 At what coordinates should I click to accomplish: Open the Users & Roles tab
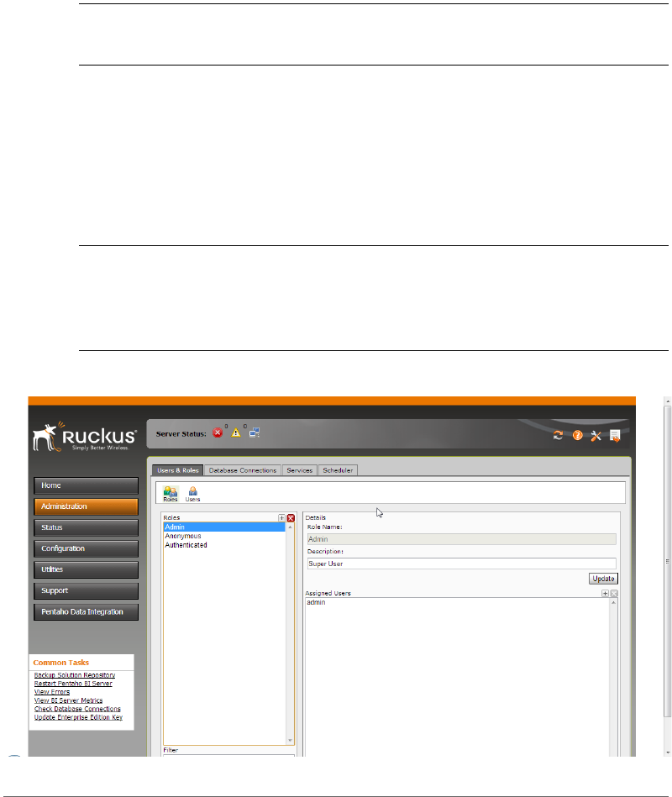point(178,470)
